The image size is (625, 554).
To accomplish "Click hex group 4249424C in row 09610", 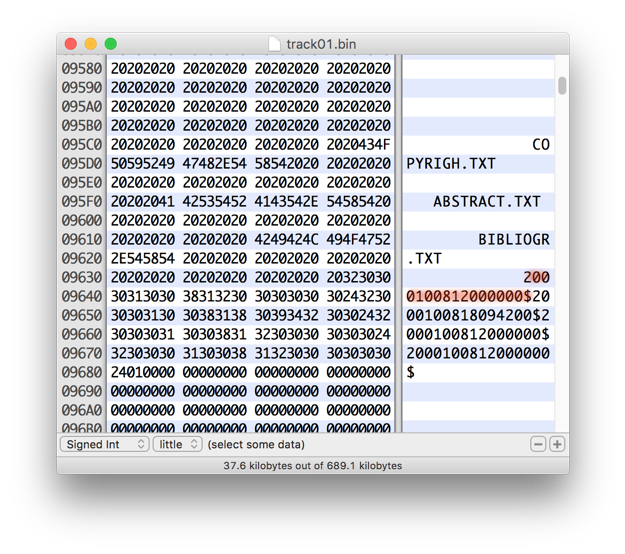I will [x=287, y=239].
